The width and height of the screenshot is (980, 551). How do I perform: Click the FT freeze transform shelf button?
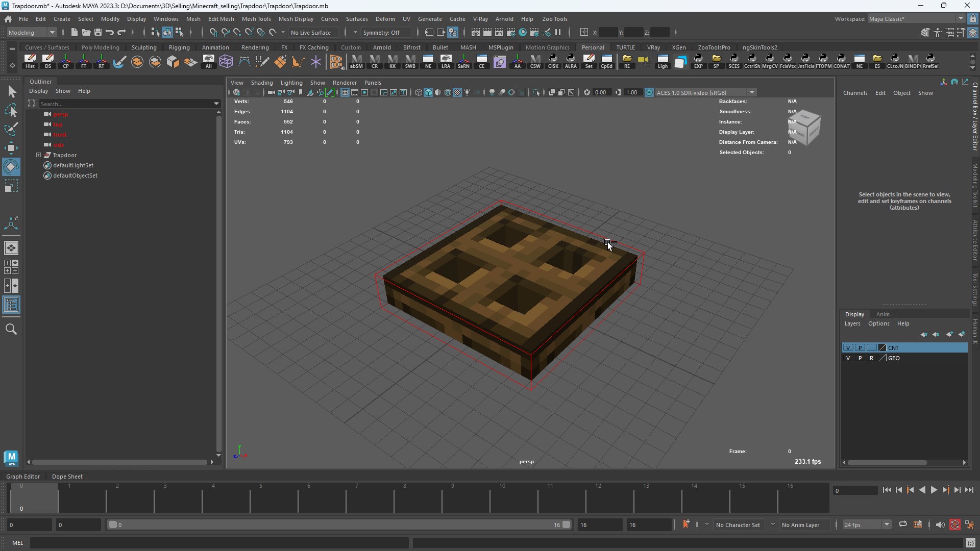[84, 61]
